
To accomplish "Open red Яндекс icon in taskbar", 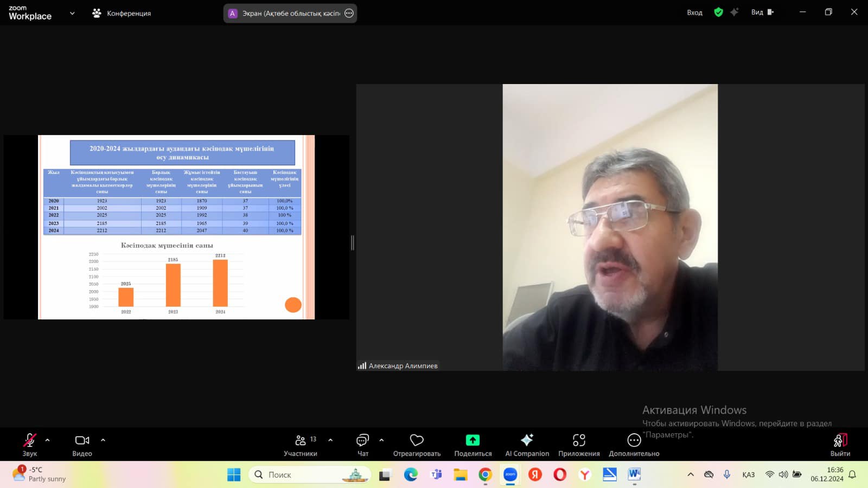I will click(x=535, y=474).
